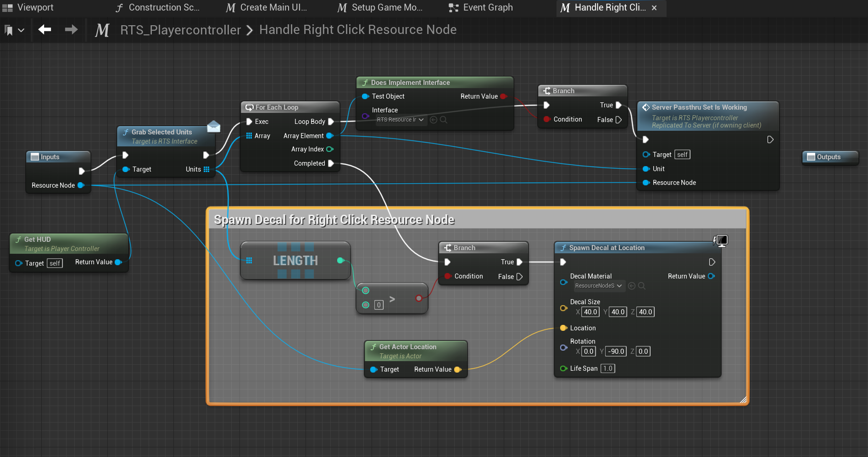This screenshot has width=868, height=457.
Task: Click the top Branch node True pin
Action: click(x=618, y=105)
